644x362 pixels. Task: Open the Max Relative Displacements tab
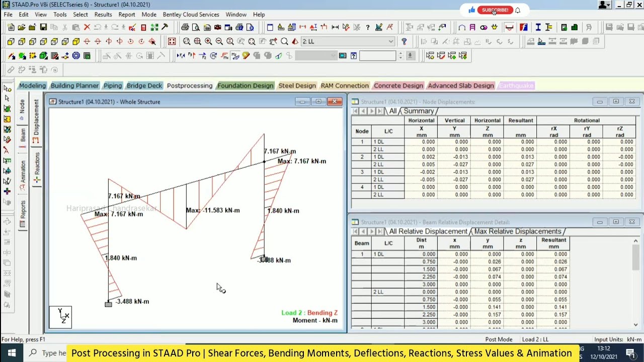coord(518,231)
